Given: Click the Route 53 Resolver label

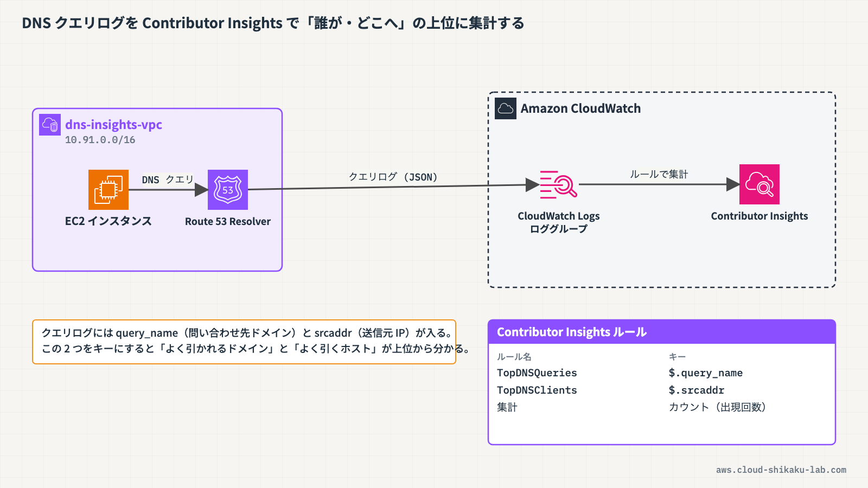Looking at the screenshot, I should tap(228, 221).
